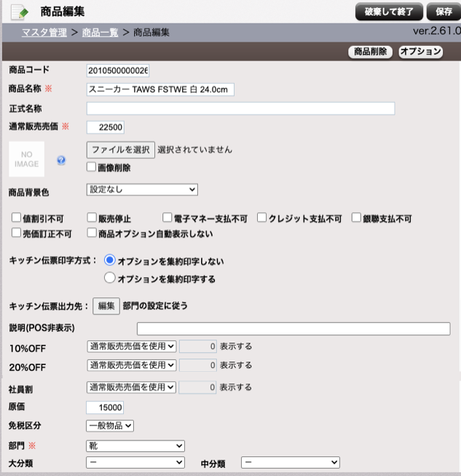Tick the クレジット支払不可 checkbox
461x476 pixels.
pos(262,218)
